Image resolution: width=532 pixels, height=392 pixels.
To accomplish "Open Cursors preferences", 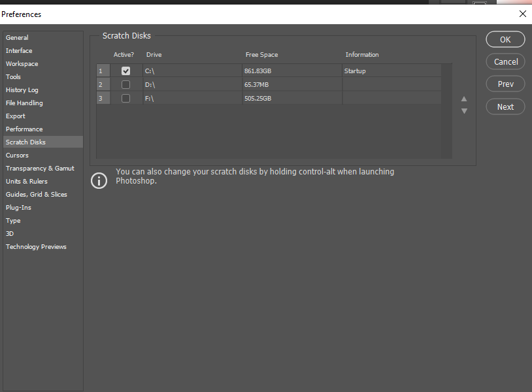I will pyautogui.click(x=42, y=155).
